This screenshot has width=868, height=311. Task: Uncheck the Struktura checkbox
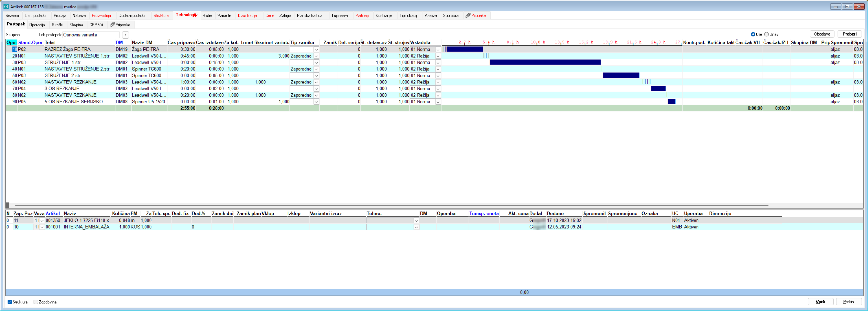click(10, 302)
